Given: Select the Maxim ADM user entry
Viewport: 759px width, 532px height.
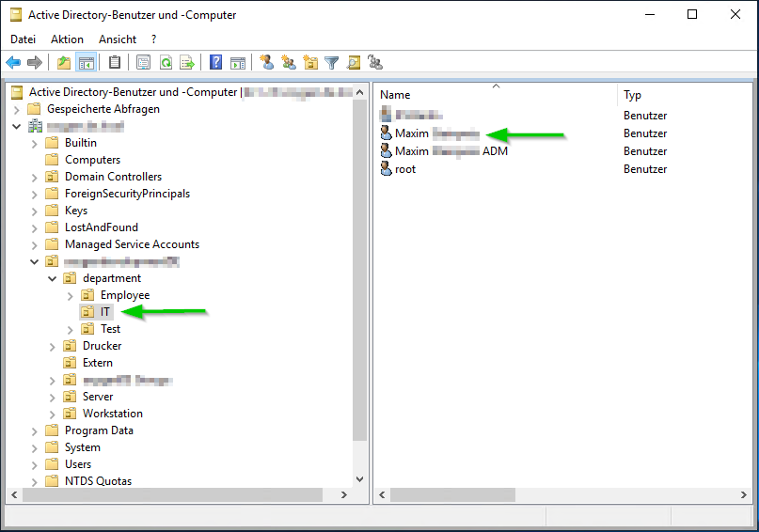Looking at the screenshot, I should coord(451,151).
